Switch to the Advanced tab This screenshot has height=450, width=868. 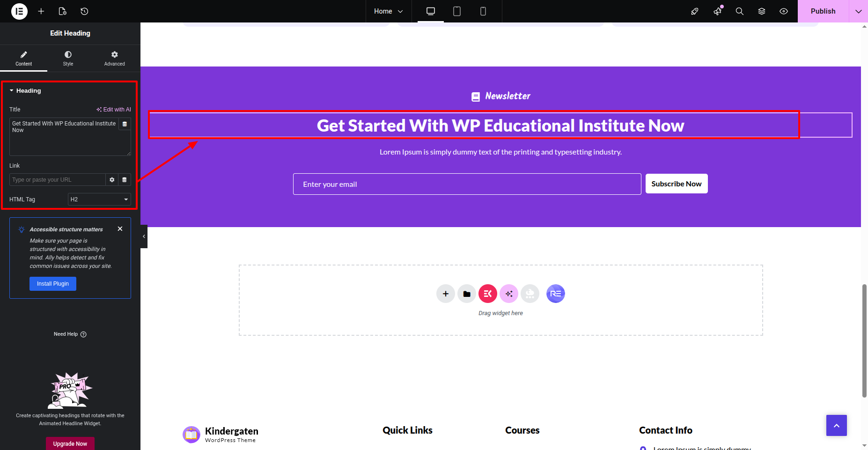(x=114, y=58)
